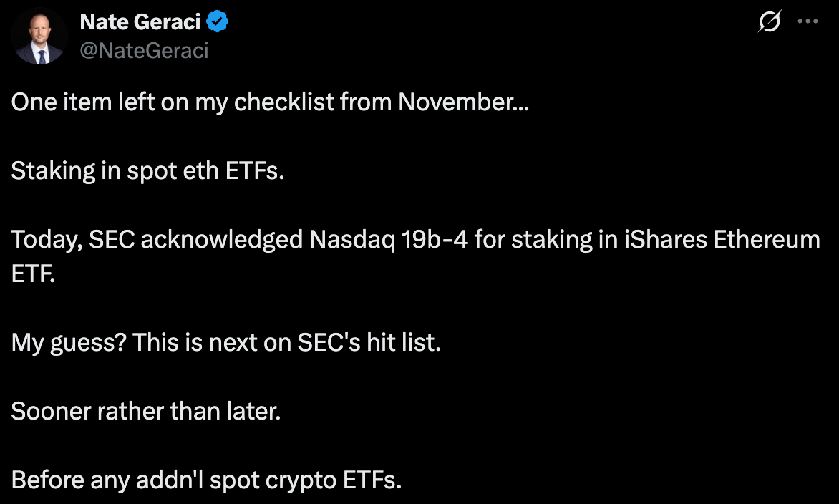Click the 'Before any addn'l spot crypto ETFs.' line
This screenshot has height=504, width=839.
206,480
